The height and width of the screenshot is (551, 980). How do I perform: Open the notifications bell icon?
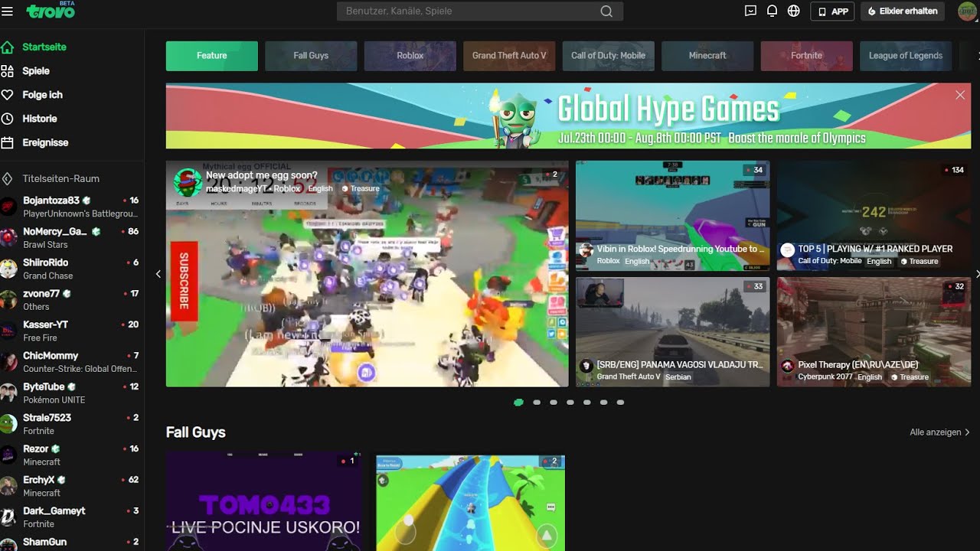[x=772, y=11]
